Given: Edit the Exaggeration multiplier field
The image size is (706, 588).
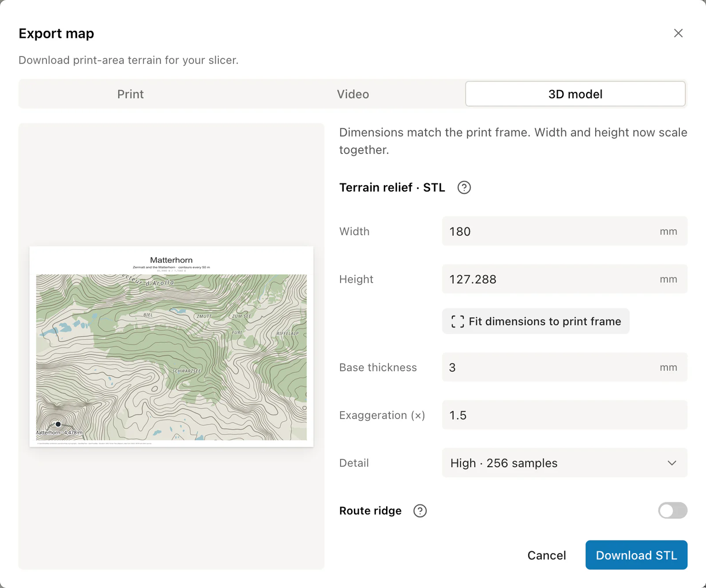Looking at the screenshot, I should 565,415.
